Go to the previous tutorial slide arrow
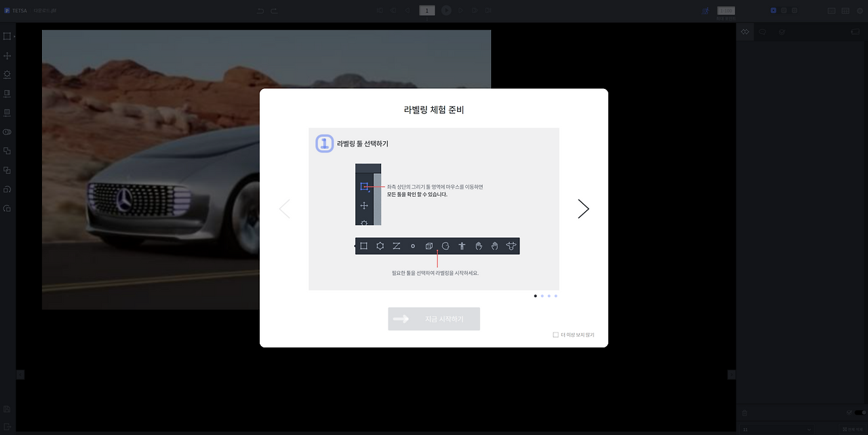The width and height of the screenshot is (868, 435). click(x=284, y=209)
